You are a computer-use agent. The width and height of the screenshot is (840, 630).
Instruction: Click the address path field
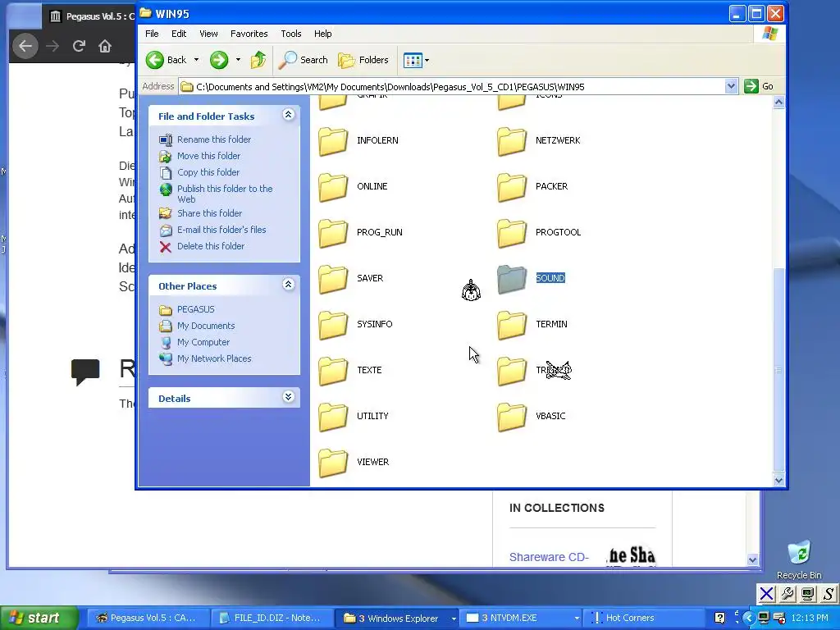click(452, 86)
